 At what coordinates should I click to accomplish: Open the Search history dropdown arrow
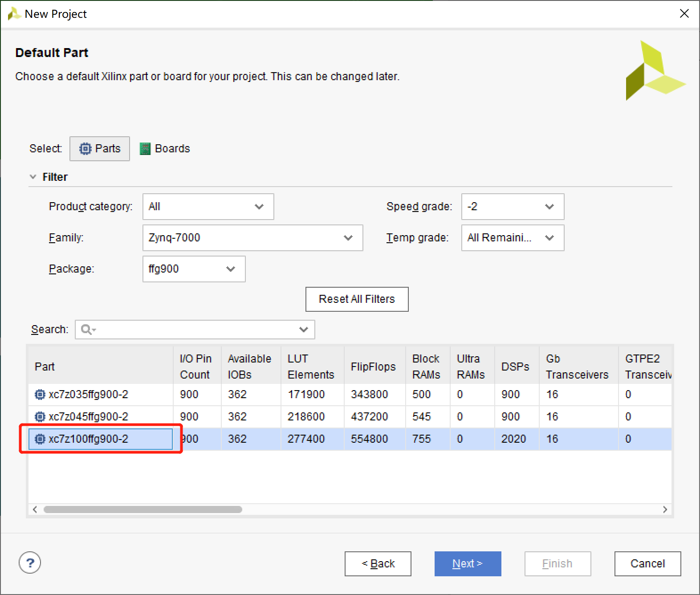coord(304,330)
